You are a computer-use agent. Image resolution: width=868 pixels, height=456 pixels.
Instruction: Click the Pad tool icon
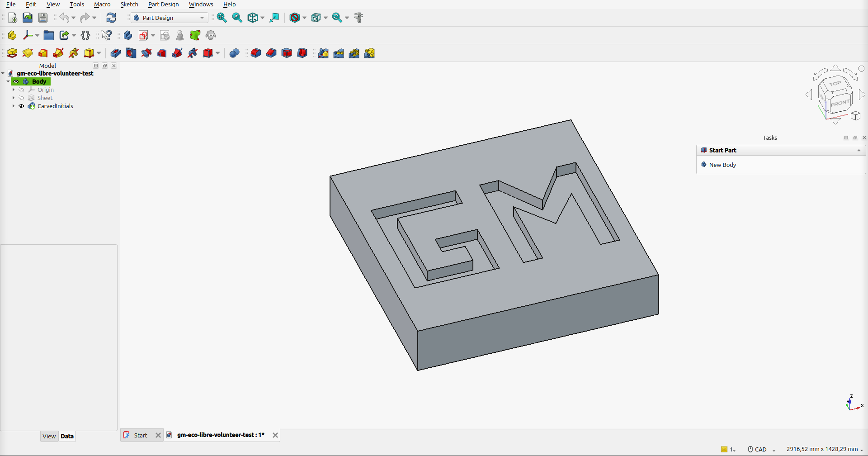[12, 53]
